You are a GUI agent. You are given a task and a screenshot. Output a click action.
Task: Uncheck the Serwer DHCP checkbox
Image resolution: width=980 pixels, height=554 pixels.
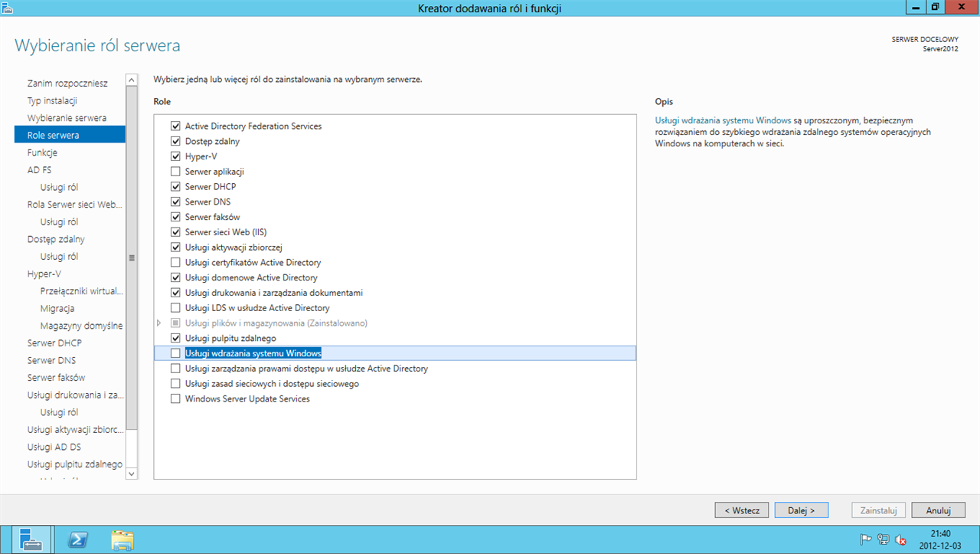(x=175, y=186)
